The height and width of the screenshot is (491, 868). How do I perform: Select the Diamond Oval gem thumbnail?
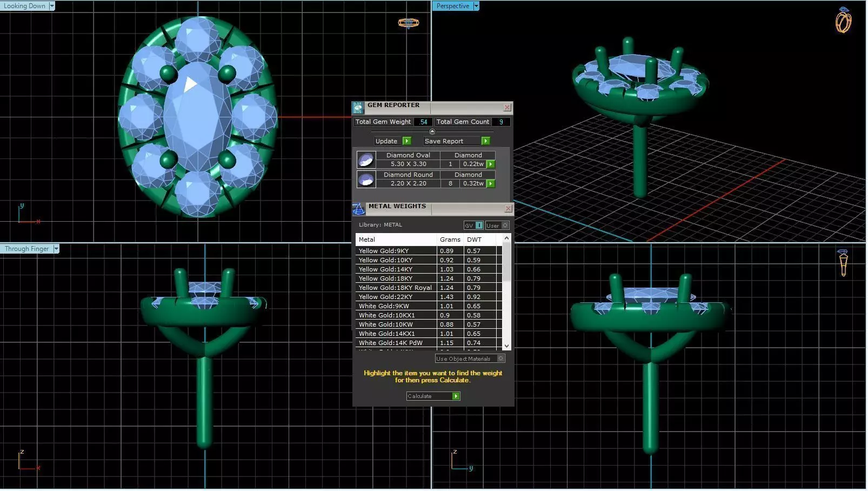coord(366,160)
